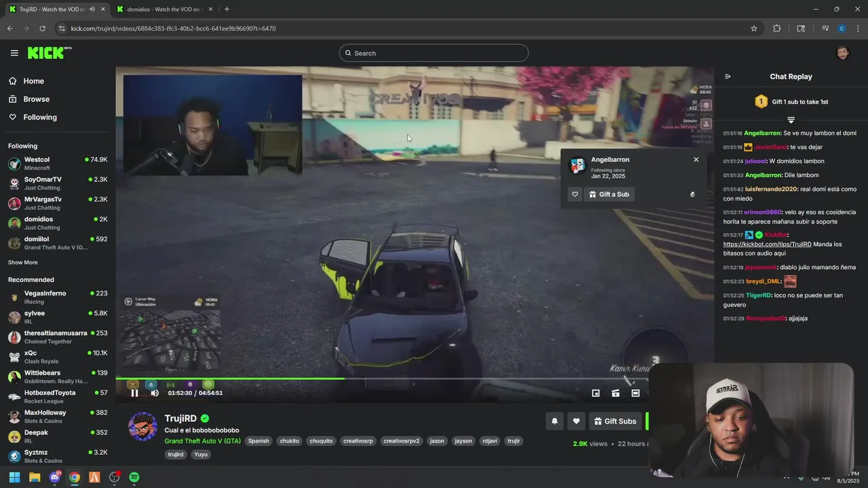
Task: Open Chrome three-dot menu
Action: (858, 28)
